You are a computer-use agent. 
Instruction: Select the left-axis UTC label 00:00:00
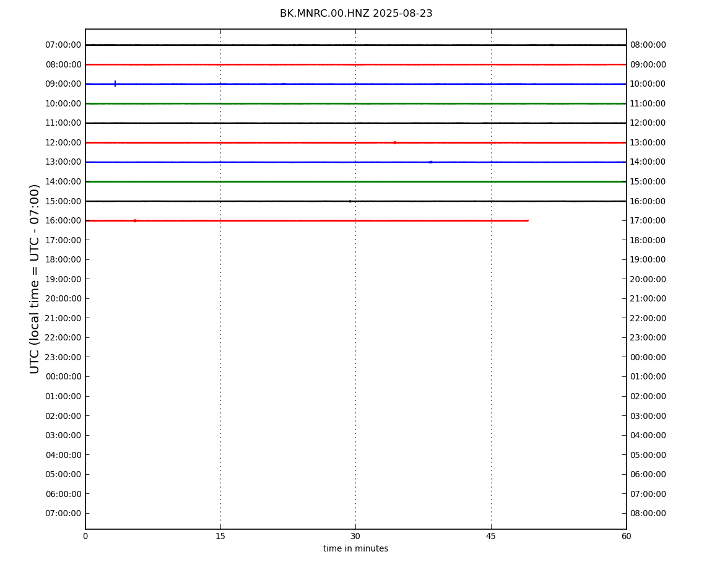(63, 377)
